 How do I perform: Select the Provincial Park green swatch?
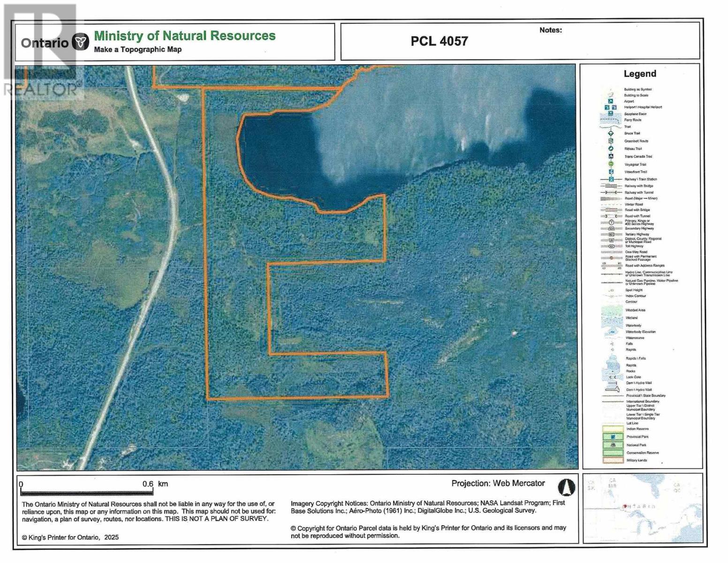tap(613, 437)
